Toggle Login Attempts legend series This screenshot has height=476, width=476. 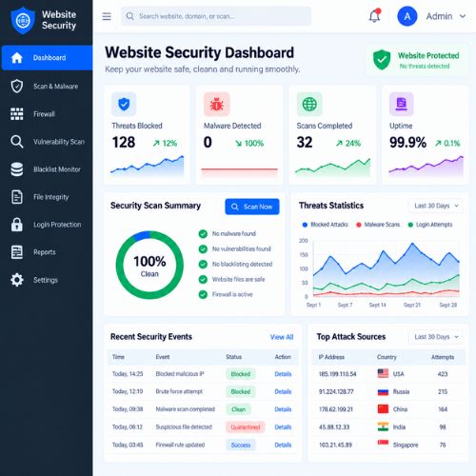pyautogui.click(x=430, y=225)
